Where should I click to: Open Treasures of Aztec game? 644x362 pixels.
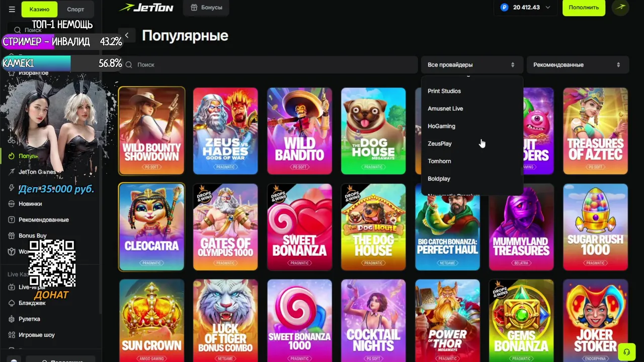point(596,131)
